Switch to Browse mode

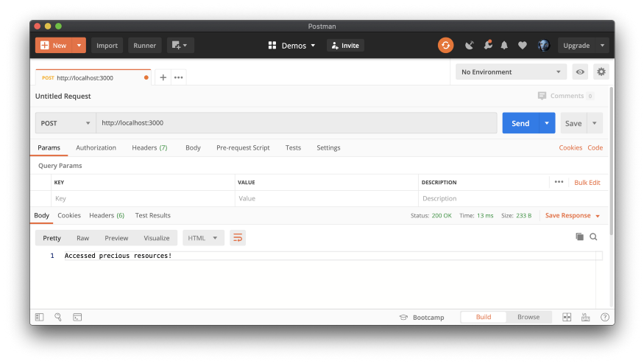(528, 317)
